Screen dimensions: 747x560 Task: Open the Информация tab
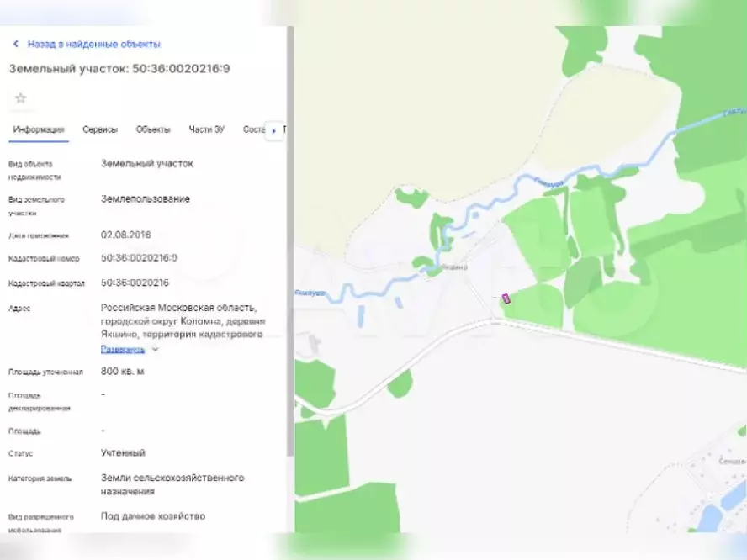click(x=39, y=129)
